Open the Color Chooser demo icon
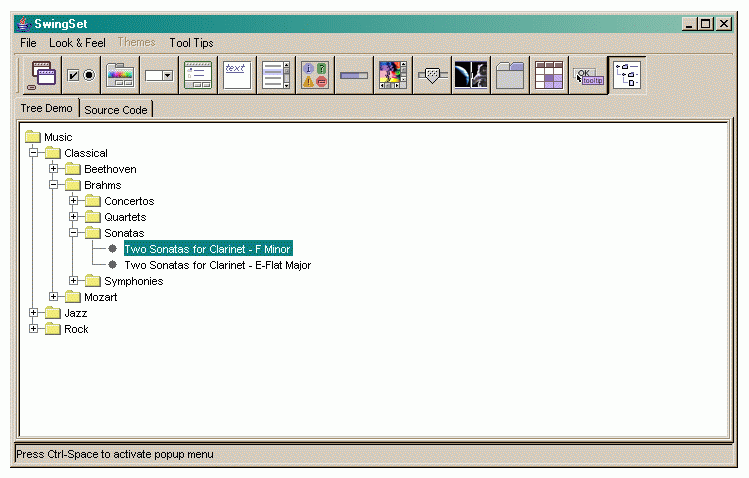This screenshot has height=478, width=749. tap(120, 75)
